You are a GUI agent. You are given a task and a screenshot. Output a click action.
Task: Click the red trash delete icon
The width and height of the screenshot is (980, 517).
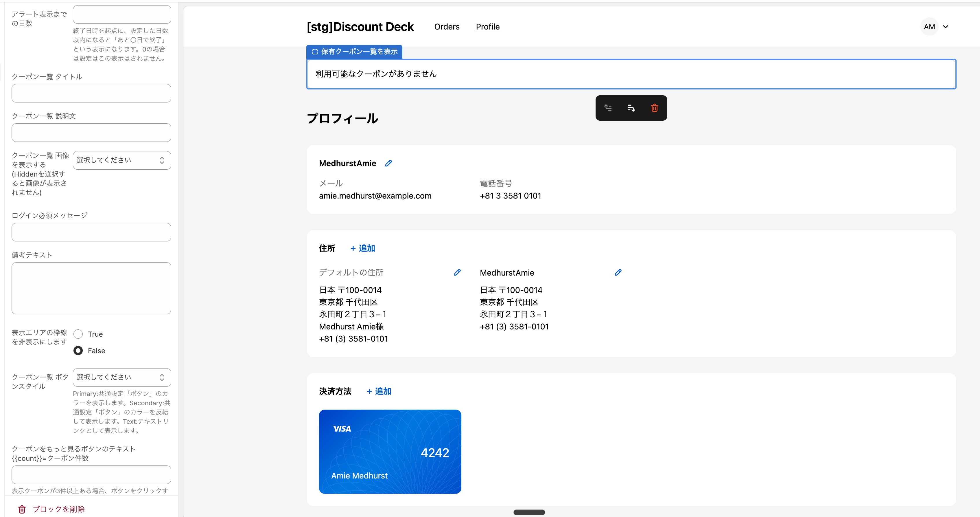pos(654,108)
